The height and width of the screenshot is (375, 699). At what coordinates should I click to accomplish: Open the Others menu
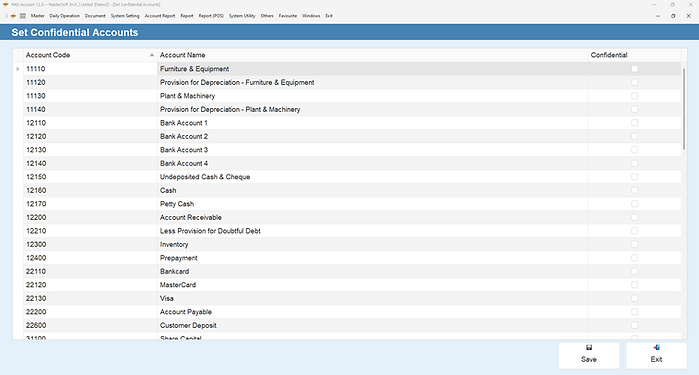click(267, 16)
